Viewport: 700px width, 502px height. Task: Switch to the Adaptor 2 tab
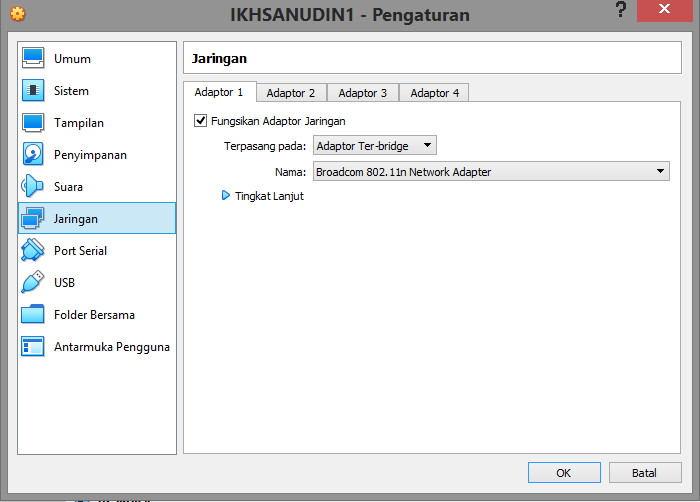(291, 93)
